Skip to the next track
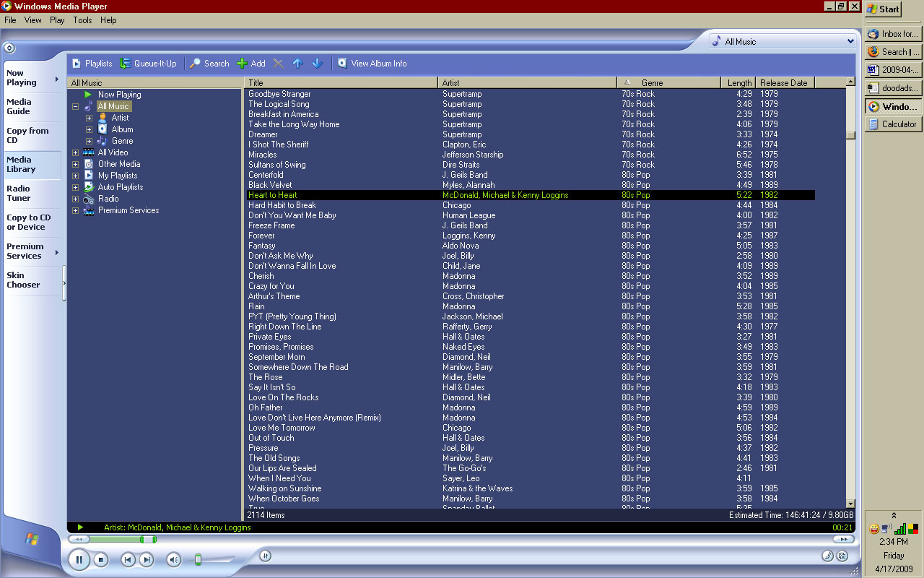 (x=147, y=559)
